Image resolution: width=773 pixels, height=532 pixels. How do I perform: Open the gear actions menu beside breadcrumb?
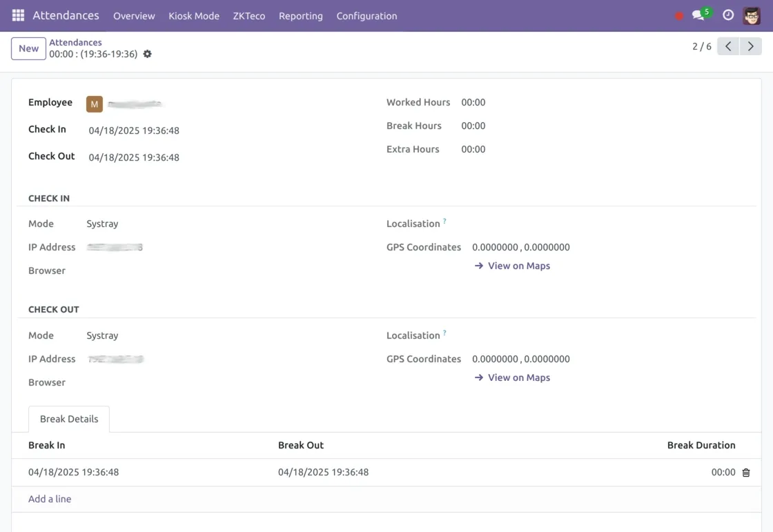tap(147, 53)
